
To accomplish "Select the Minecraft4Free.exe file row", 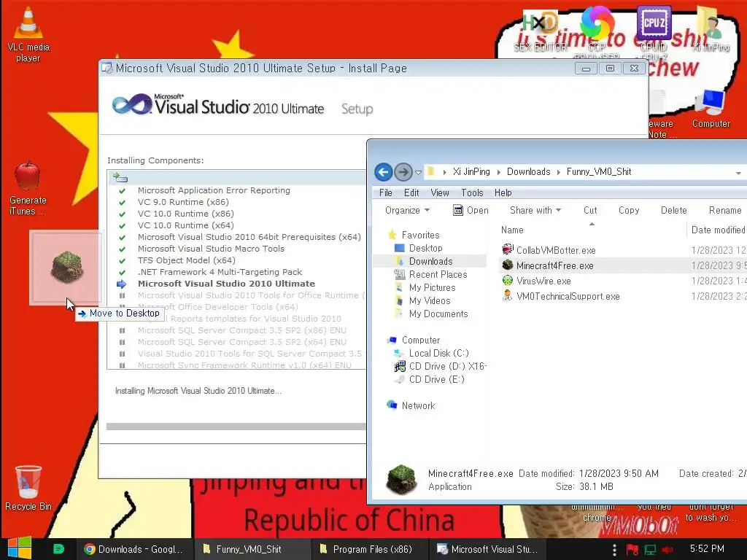I will [622, 265].
